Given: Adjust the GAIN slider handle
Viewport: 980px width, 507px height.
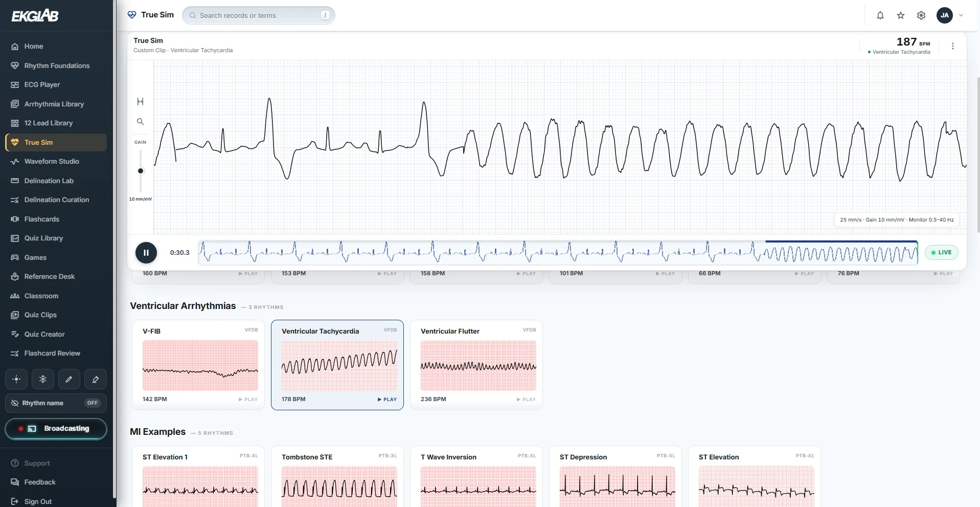Looking at the screenshot, I should [x=141, y=171].
